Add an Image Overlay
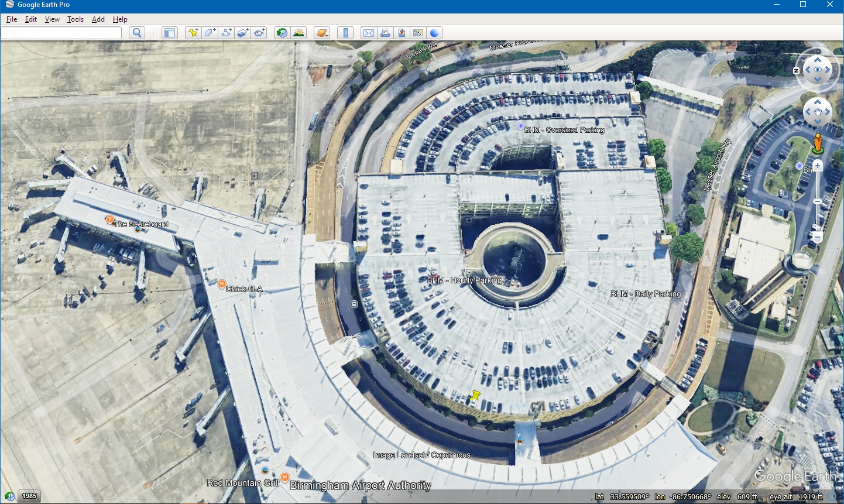Screen dimensions: 844x504 click(x=243, y=33)
